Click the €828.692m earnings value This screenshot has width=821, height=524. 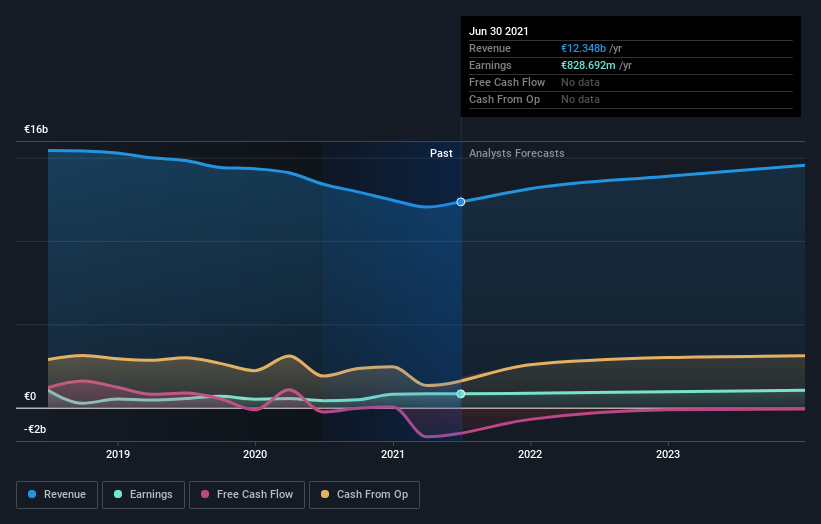click(x=589, y=65)
